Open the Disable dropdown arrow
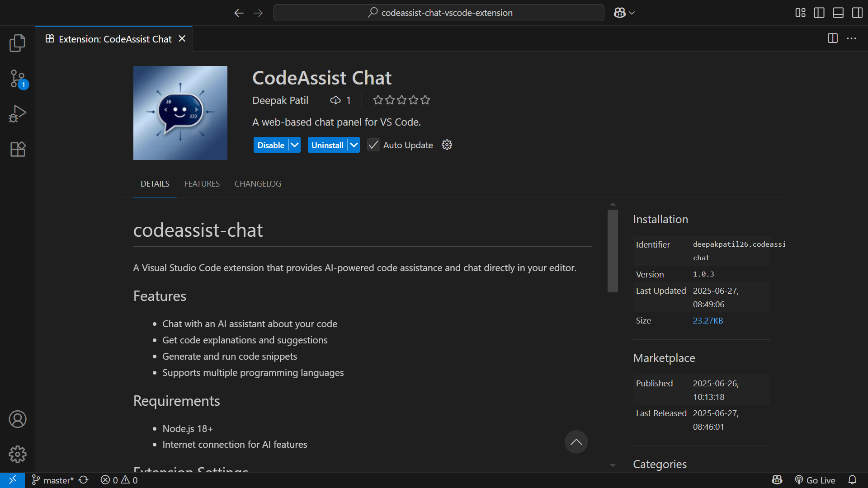 294,145
